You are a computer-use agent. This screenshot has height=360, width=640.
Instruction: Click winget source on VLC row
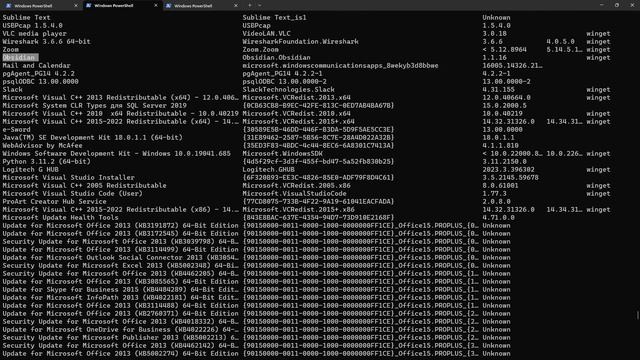(598, 33)
